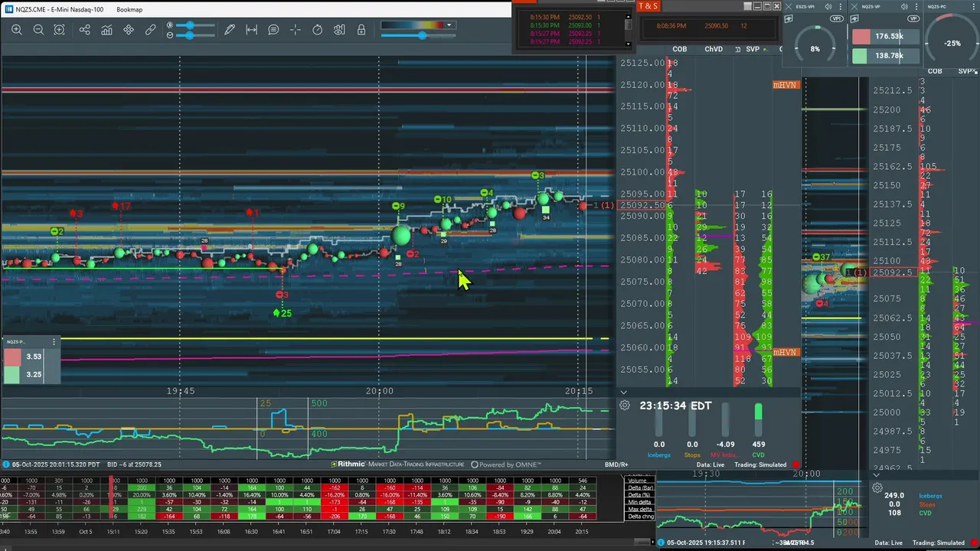
Task: Select the horizontal measure ruler tool
Action: click(x=251, y=30)
